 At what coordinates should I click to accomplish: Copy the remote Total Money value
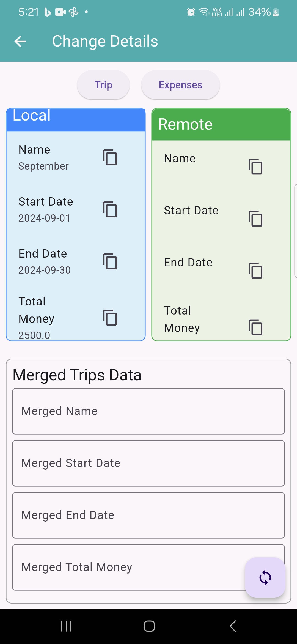click(x=255, y=327)
